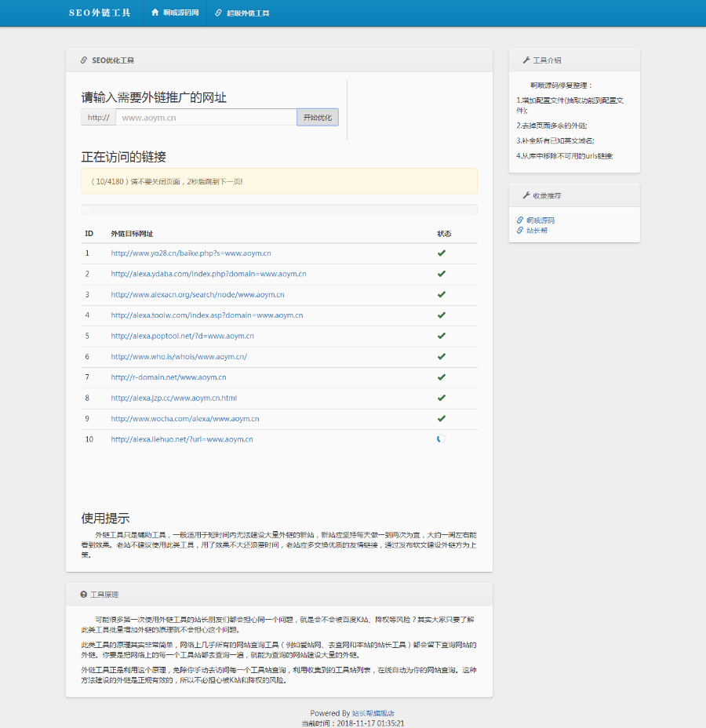This screenshot has width=706, height=728.
Task: Select the 超级外链工具 navbar item
Action: pos(247,13)
